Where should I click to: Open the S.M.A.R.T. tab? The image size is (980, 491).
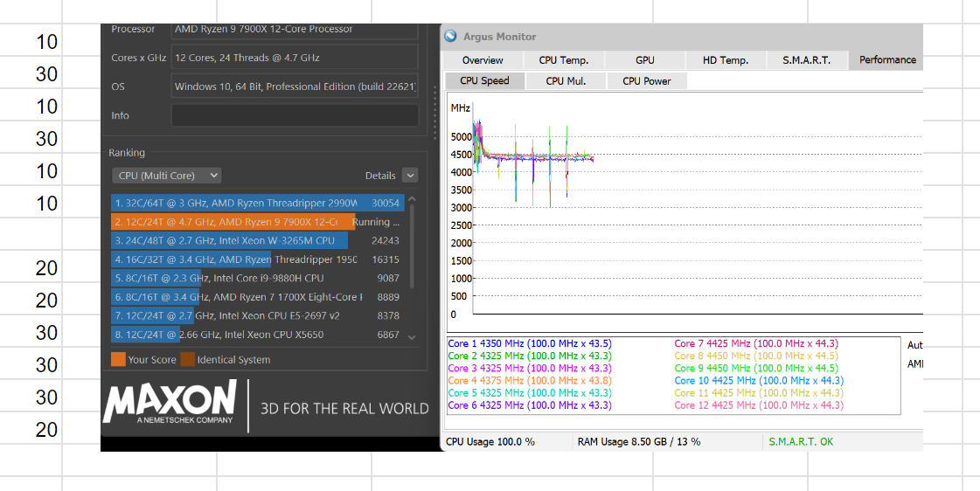click(806, 60)
